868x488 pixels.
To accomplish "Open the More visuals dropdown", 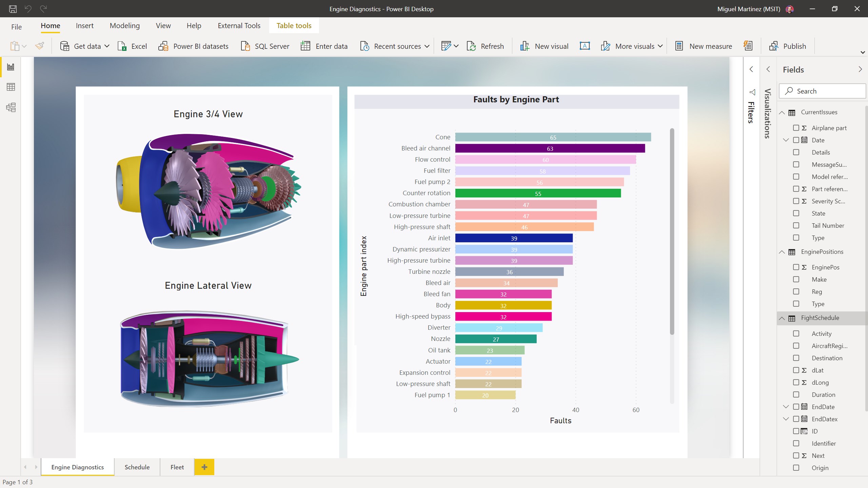I will tap(631, 46).
